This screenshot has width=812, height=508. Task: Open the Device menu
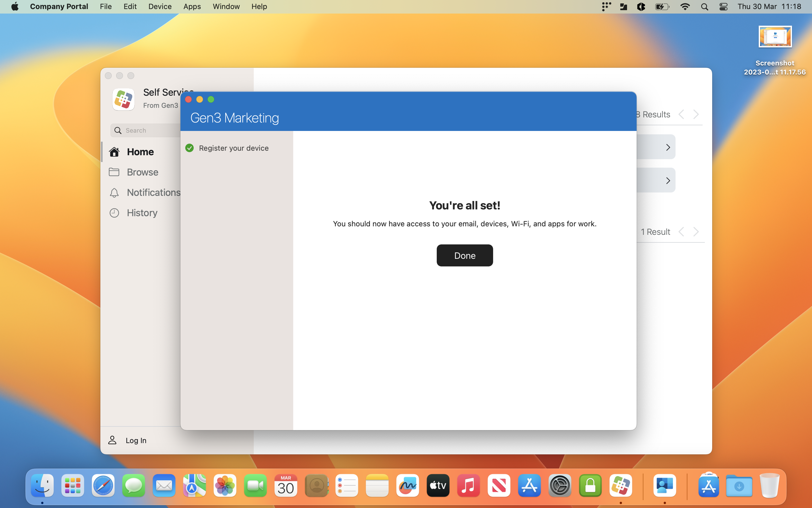click(x=160, y=6)
